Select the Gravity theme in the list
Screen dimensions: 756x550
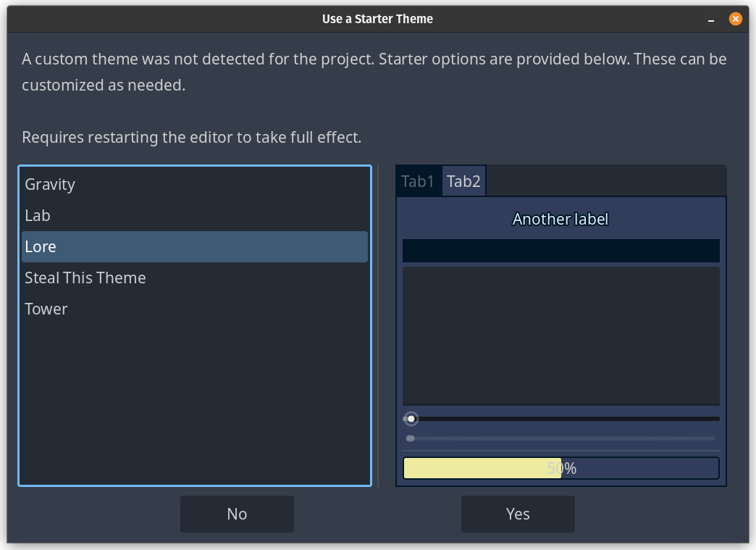tap(50, 185)
